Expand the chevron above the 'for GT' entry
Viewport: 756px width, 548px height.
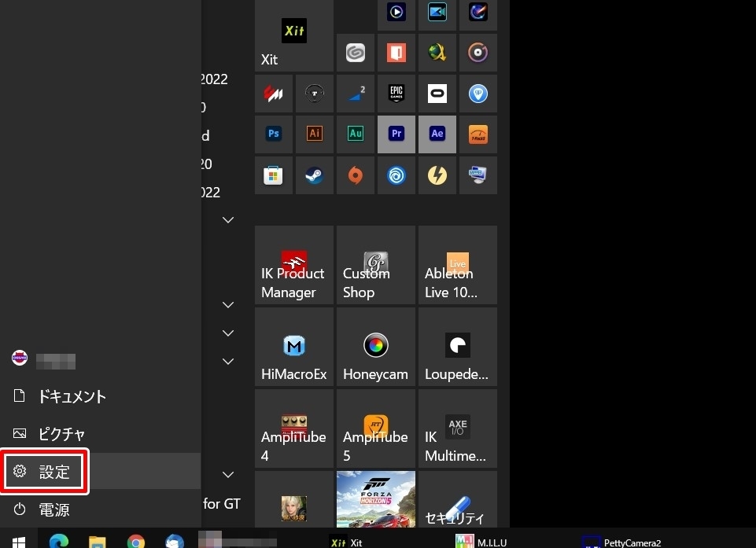[x=228, y=475]
